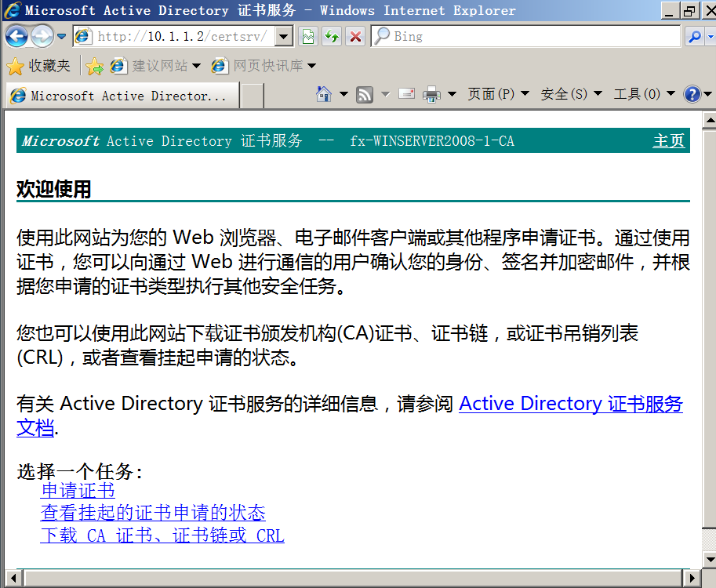716x588 pixels.
Task: Click the browser Back arrow button
Action: [x=16, y=36]
